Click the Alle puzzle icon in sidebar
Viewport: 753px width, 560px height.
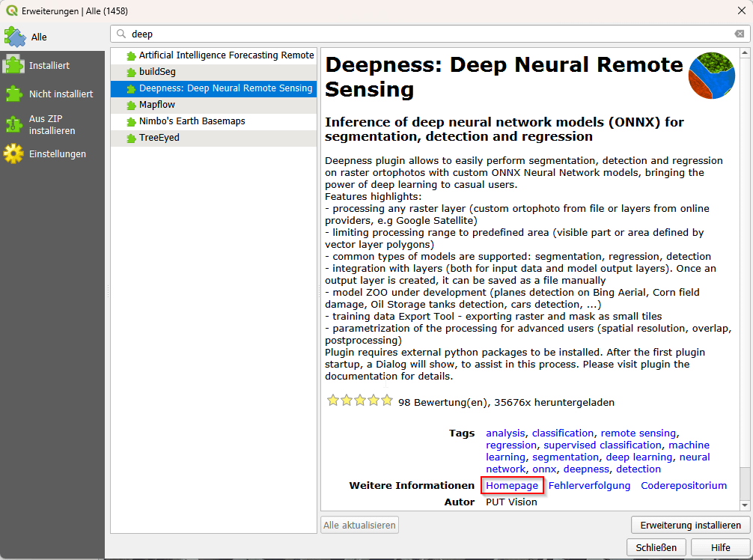click(15, 37)
